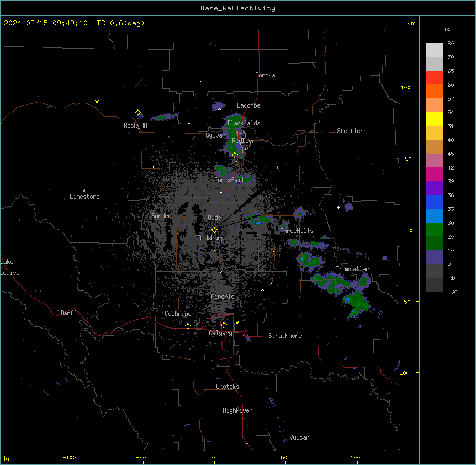Pick the purple 36-39 dBZ legend swatch
The height and width of the screenshot is (465, 476).
coord(434,188)
